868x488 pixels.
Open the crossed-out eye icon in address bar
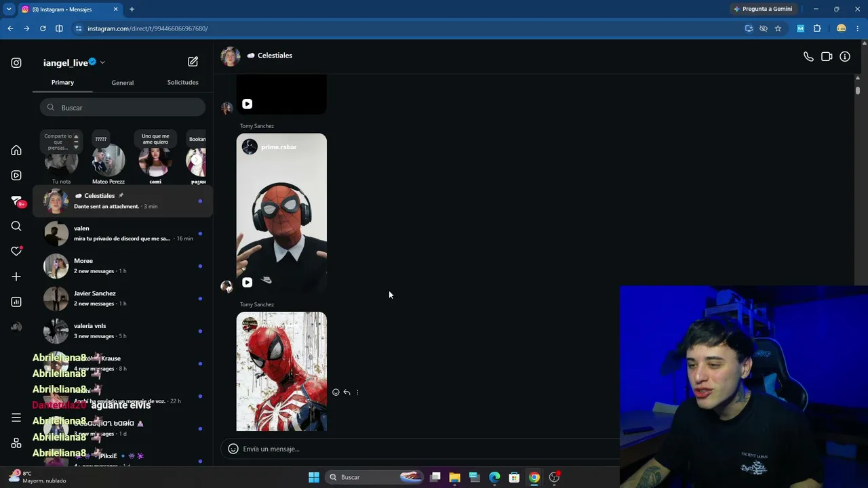(x=764, y=28)
